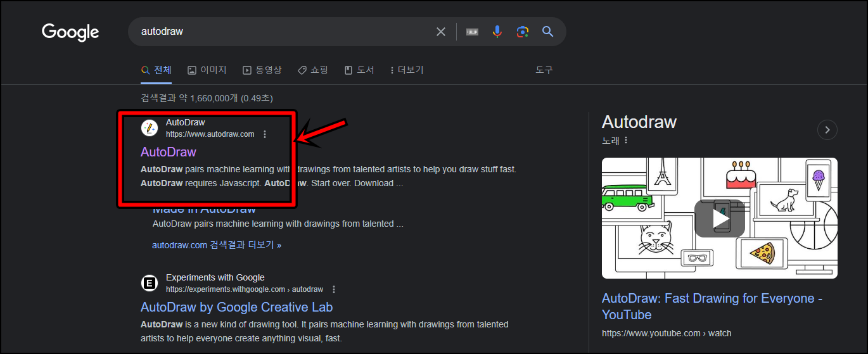
Task: Switch to the 동영상 tab
Action: pos(262,70)
